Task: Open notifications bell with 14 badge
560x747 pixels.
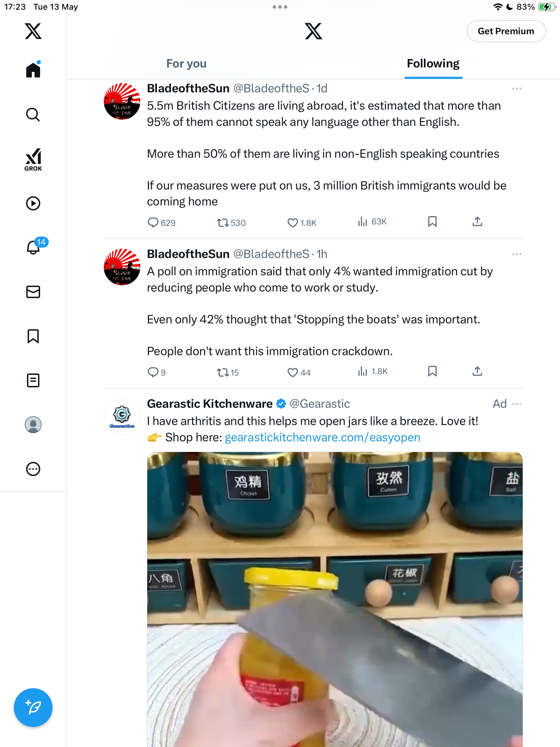Action: coord(34,247)
